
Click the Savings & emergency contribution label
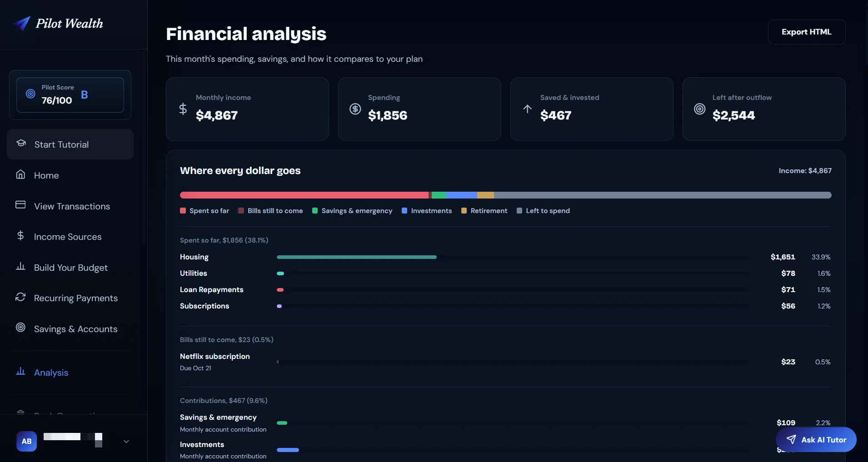coord(218,417)
